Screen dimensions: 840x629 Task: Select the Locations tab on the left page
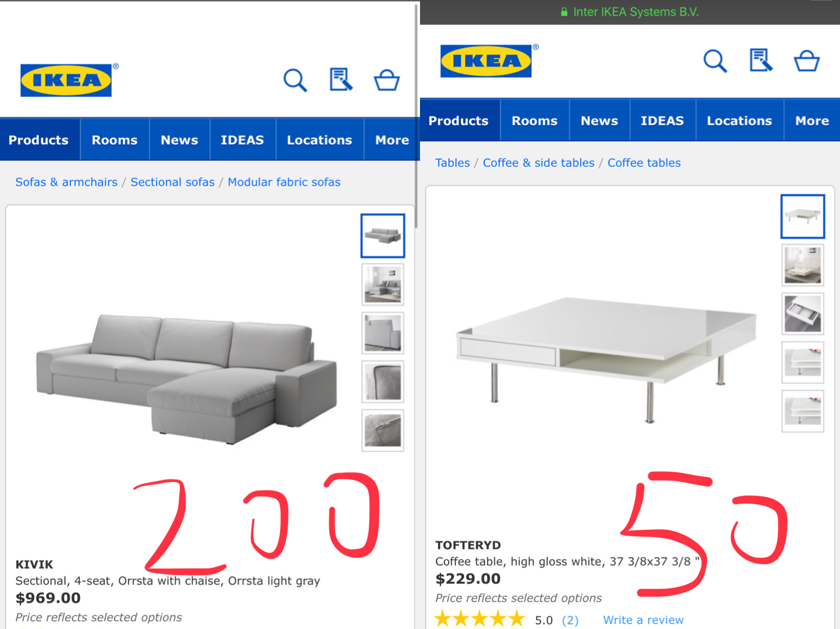[x=320, y=140]
